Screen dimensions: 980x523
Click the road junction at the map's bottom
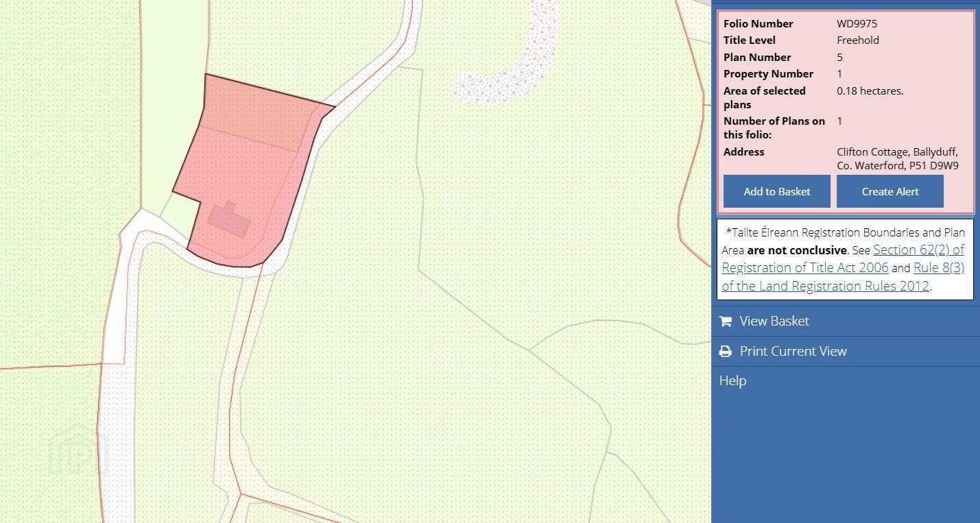pos(241,494)
